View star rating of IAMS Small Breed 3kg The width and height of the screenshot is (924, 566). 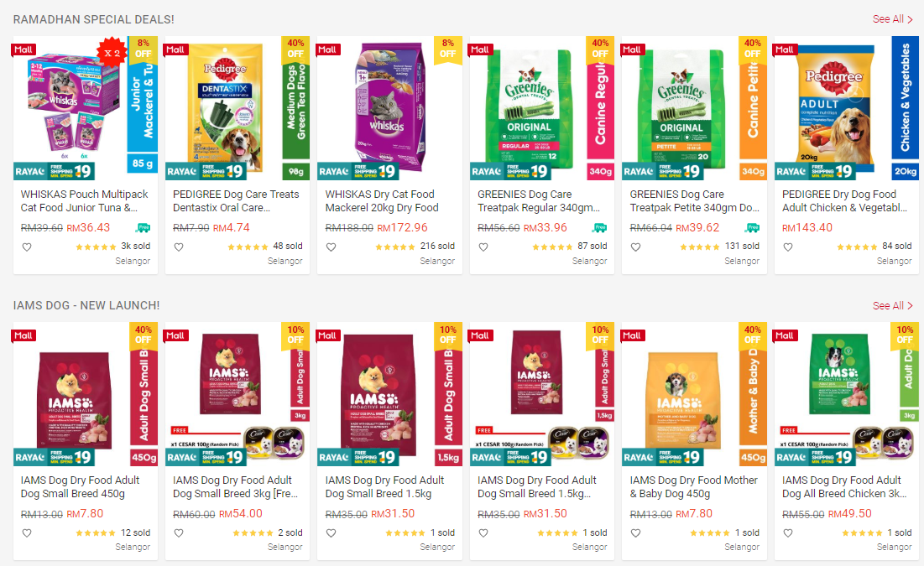click(253, 533)
